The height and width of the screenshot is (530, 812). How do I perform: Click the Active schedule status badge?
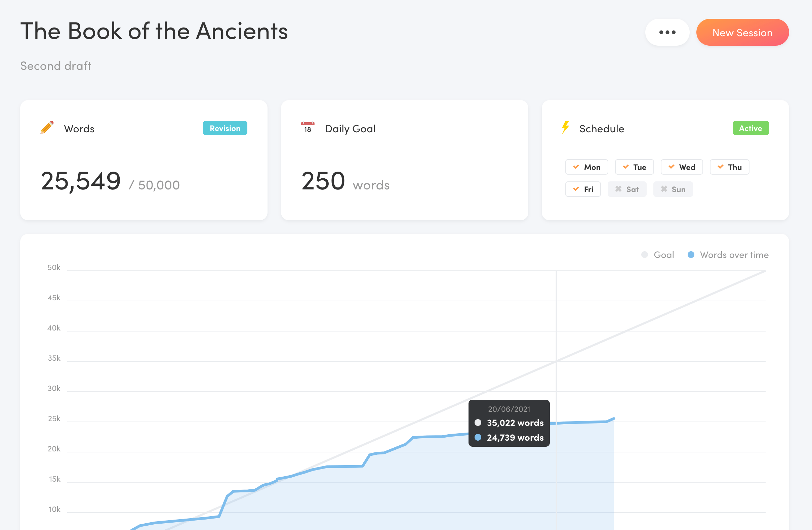pyautogui.click(x=750, y=128)
